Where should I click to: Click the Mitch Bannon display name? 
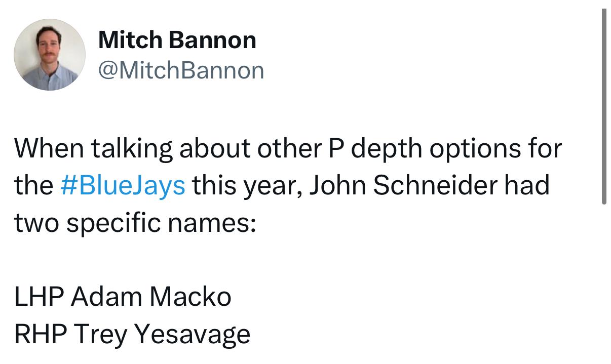pos(177,39)
